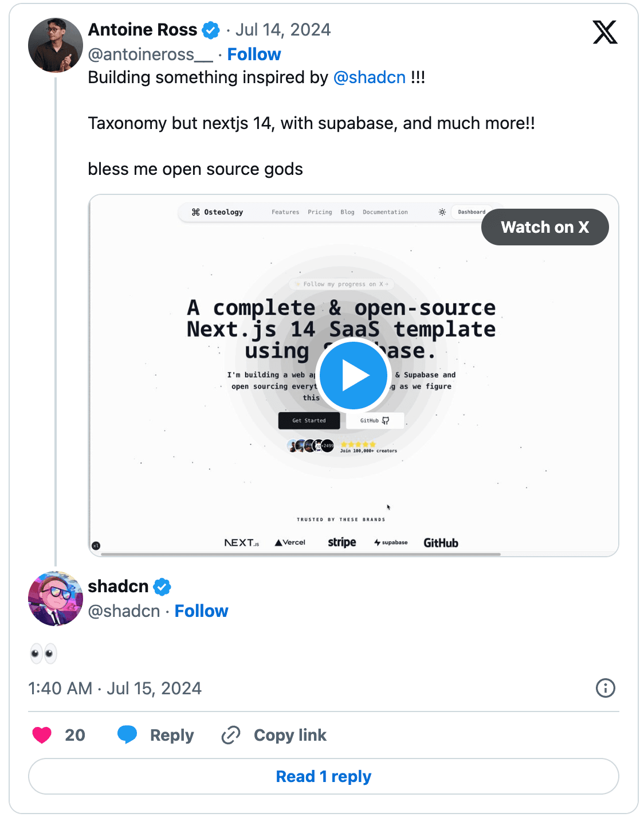Click the Watch on X button
Image resolution: width=644 pixels, height=821 pixels.
click(544, 227)
